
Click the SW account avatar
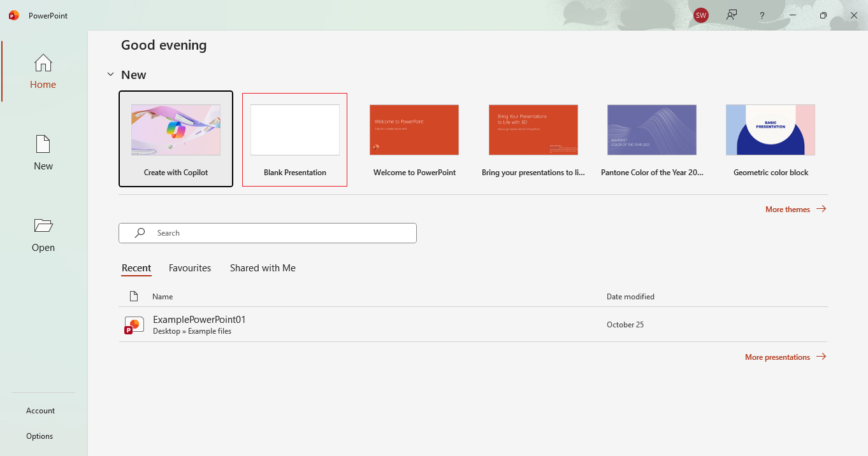point(701,15)
